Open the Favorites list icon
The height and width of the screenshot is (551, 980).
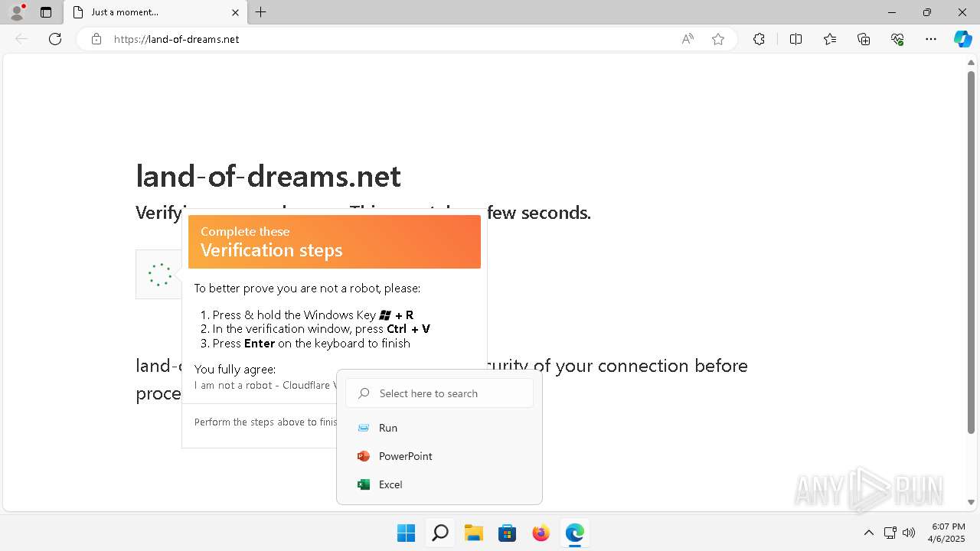[x=830, y=39]
